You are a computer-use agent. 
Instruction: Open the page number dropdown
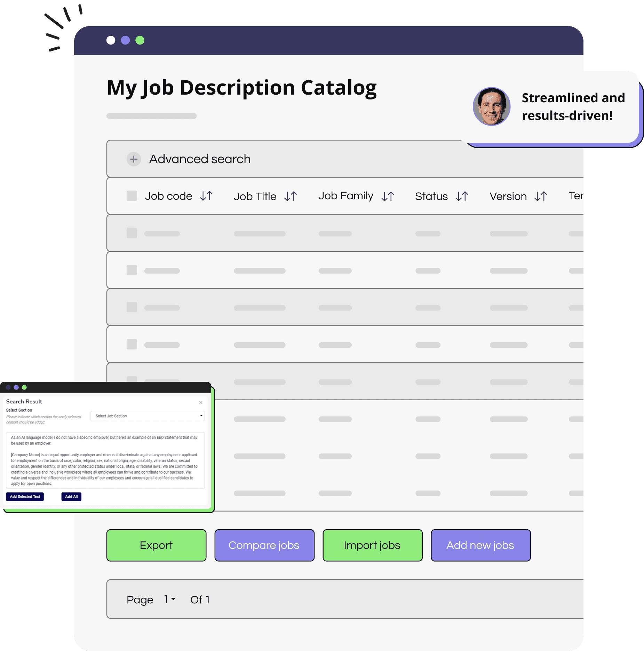pyautogui.click(x=170, y=599)
